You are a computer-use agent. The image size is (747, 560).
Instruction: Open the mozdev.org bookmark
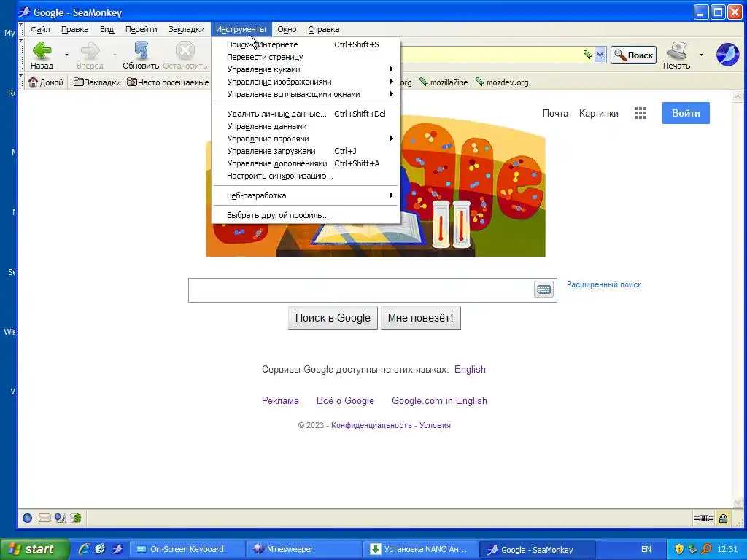[502, 82]
